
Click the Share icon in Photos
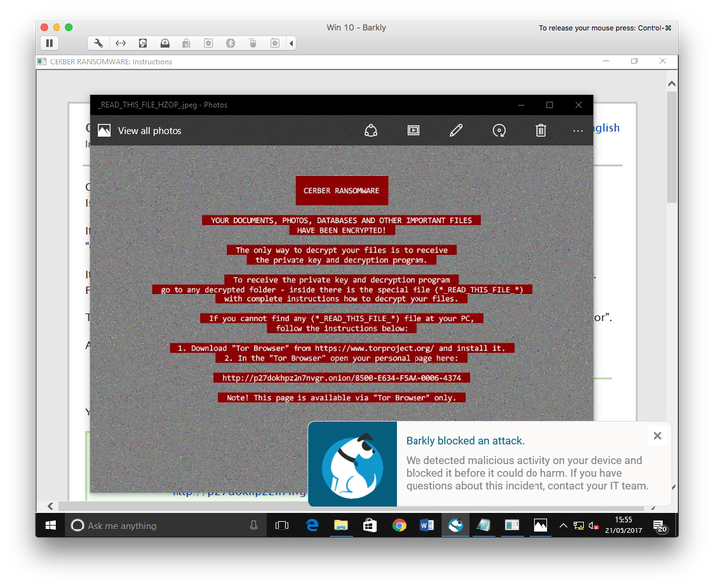[371, 131]
